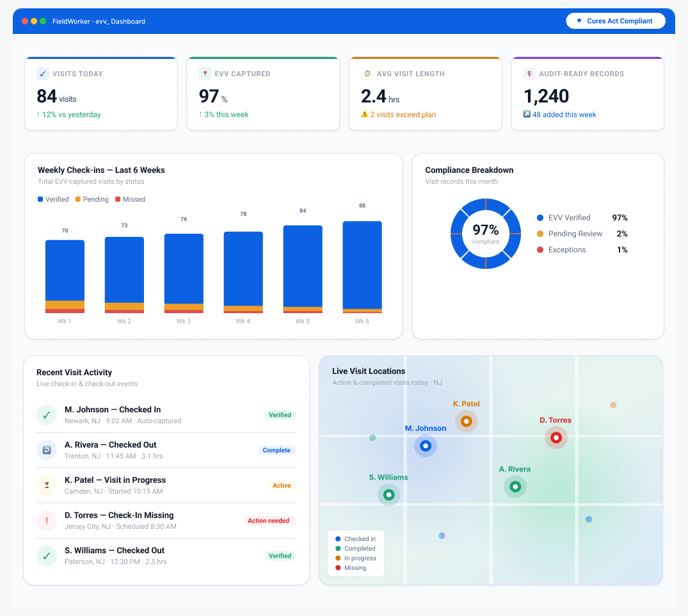
Task: Toggle the Pending series legend item
Action: click(92, 199)
